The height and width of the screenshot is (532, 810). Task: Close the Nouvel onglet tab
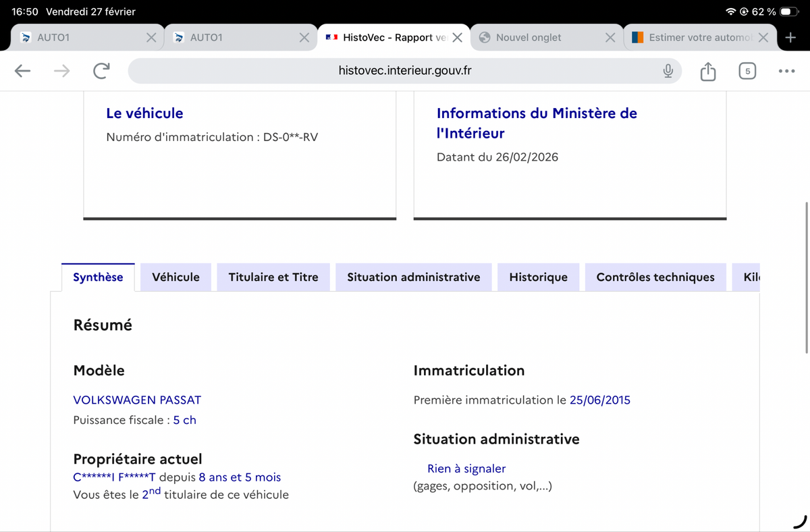pos(610,38)
